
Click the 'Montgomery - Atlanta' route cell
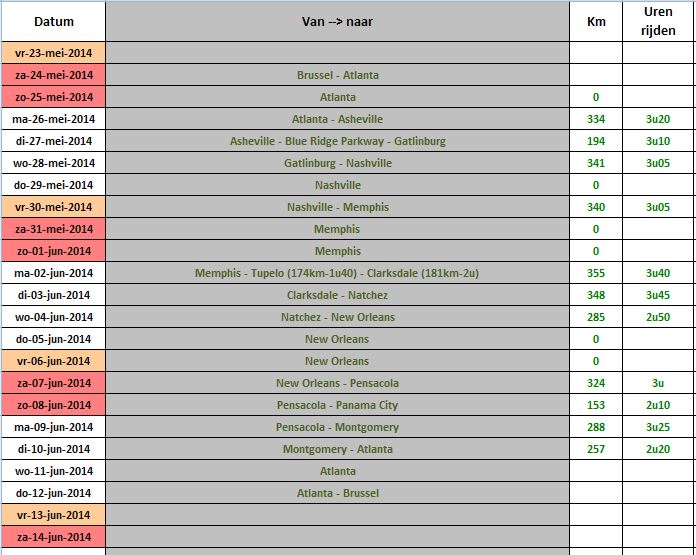(x=337, y=449)
